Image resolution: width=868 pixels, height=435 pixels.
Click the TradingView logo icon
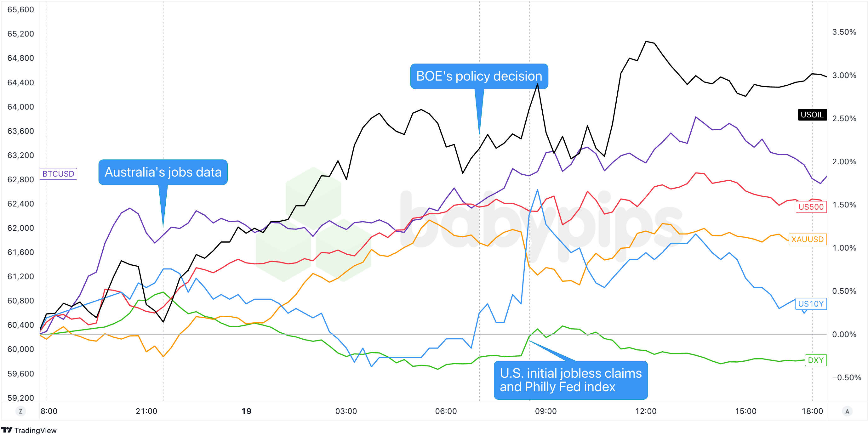coord(7,430)
